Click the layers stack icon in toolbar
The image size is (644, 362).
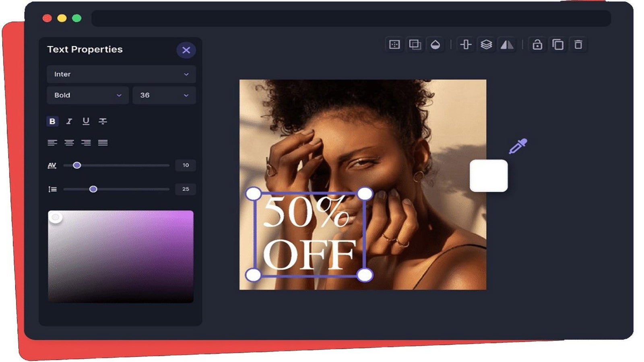pyautogui.click(x=486, y=45)
